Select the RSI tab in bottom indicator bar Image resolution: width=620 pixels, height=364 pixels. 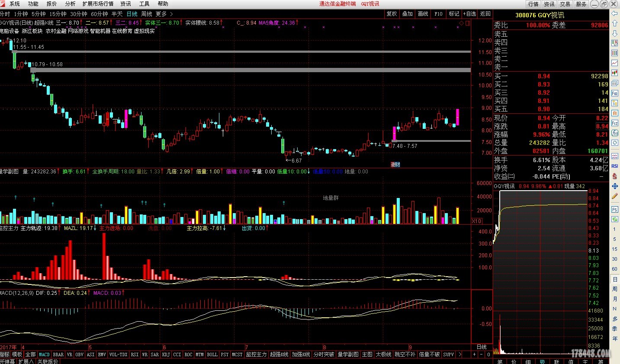[135, 354]
